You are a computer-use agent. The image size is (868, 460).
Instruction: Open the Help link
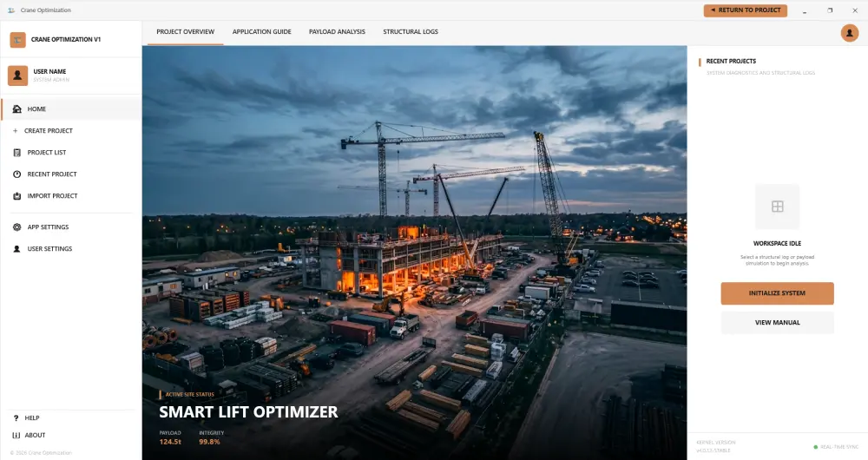(x=32, y=418)
